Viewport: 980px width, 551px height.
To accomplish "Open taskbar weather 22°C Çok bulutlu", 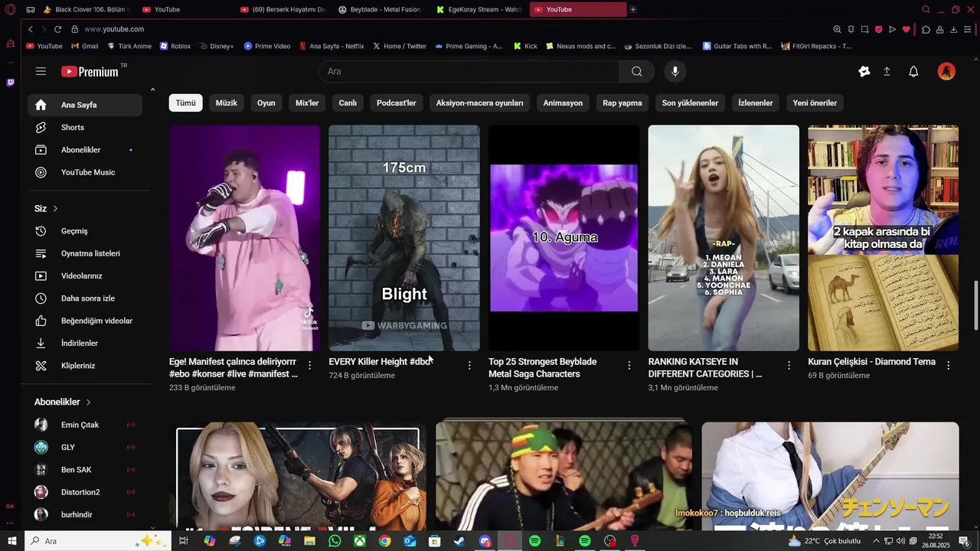I will [825, 541].
